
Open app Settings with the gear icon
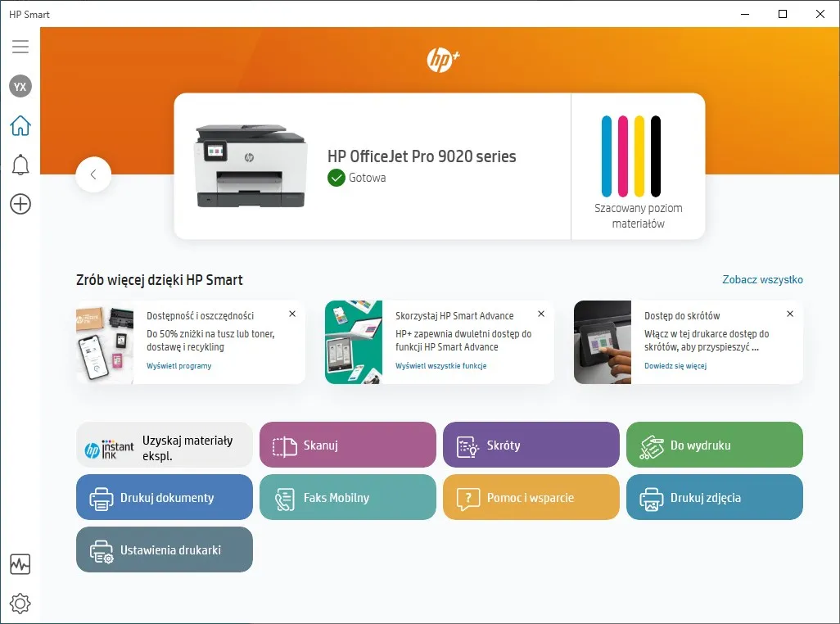[x=20, y=604]
